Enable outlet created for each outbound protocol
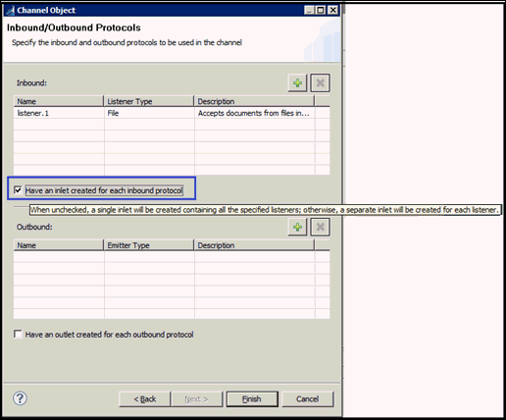This screenshot has width=506, height=420. (18, 334)
